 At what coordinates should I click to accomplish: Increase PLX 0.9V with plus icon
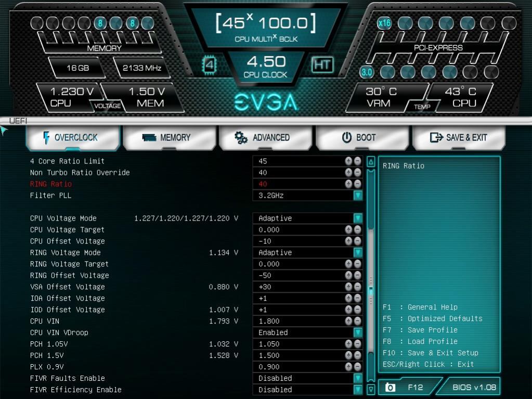(x=348, y=367)
